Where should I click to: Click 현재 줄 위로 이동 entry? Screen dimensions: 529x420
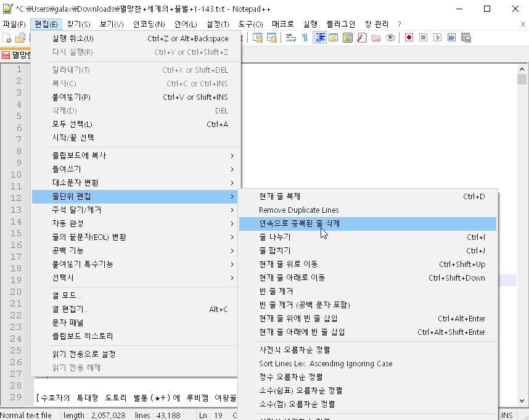[x=367, y=264]
